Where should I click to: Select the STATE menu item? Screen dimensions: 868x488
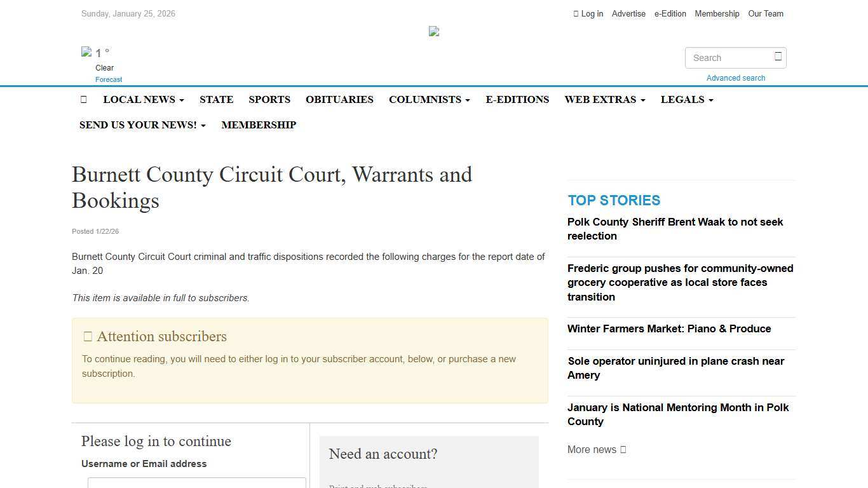216,99
